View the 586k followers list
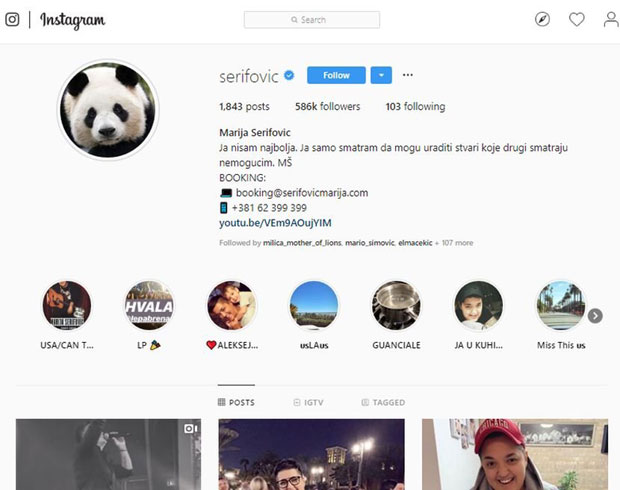Viewport: 620px width, 490px height. (x=327, y=107)
